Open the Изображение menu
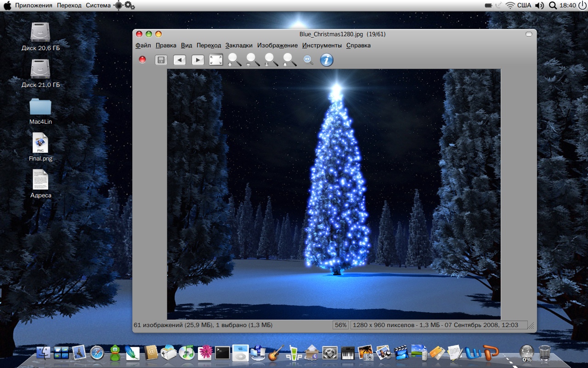The image size is (588, 368). click(x=277, y=46)
